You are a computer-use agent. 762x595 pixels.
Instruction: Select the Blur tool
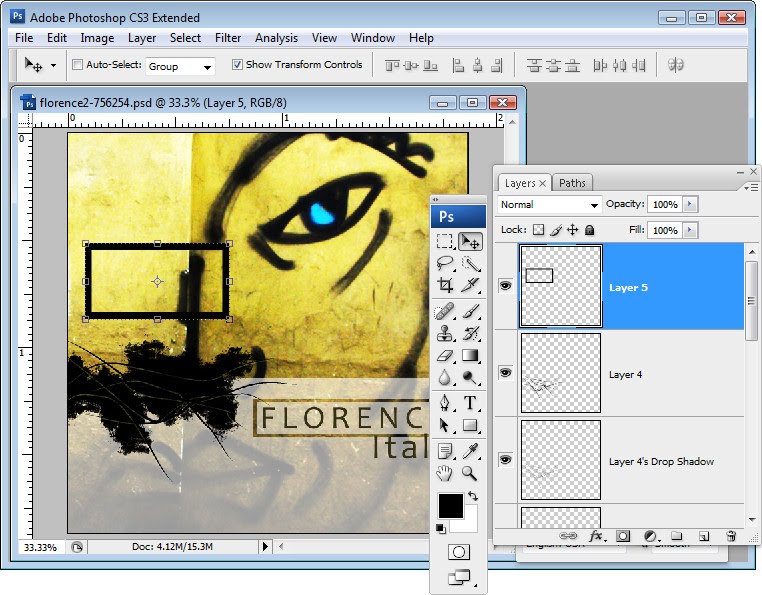click(445, 377)
